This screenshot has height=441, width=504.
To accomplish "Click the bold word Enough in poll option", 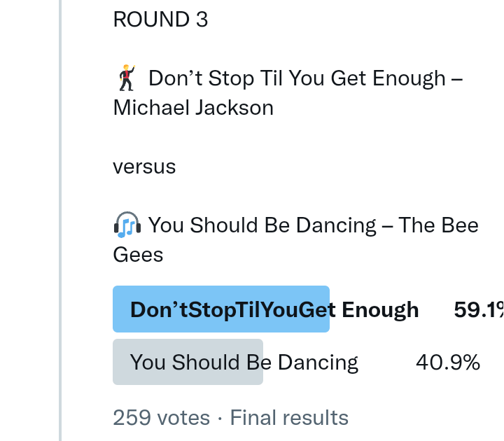I will pos(380,309).
